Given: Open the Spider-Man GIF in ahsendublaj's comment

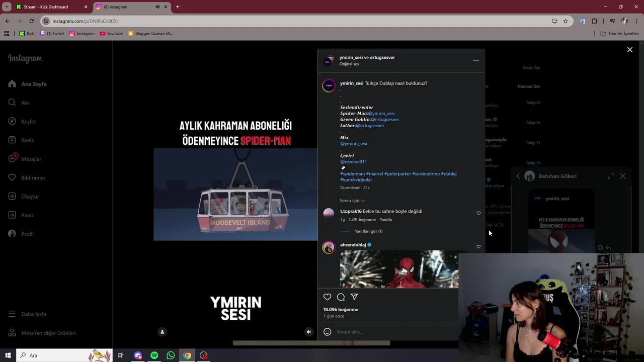Looking at the screenshot, I should click(399, 269).
